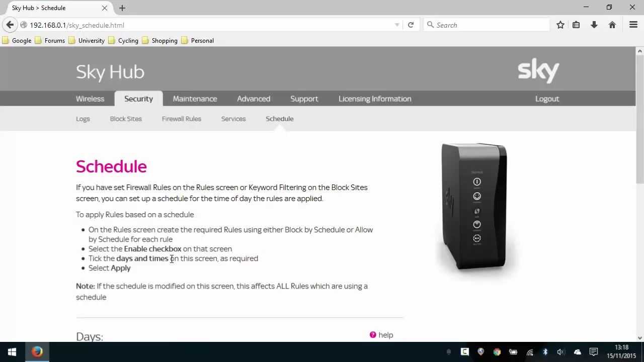This screenshot has height=362, width=644.
Task: Open the Cycling bookmarks folder
Action: pyautogui.click(x=123, y=40)
